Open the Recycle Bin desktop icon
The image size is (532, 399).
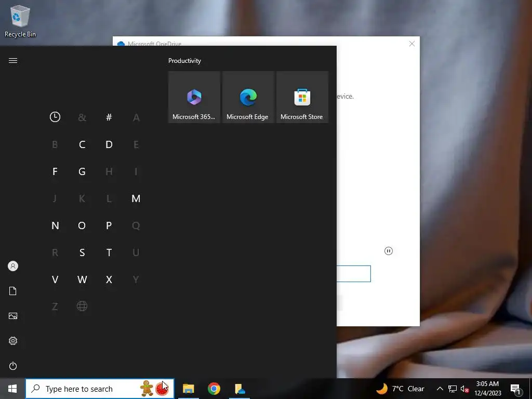[x=20, y=21]
